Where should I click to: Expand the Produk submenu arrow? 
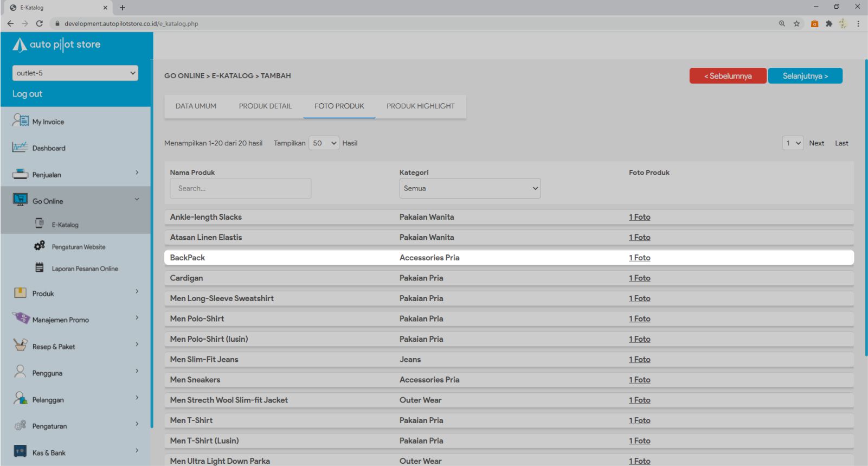[x=137, y=292]
